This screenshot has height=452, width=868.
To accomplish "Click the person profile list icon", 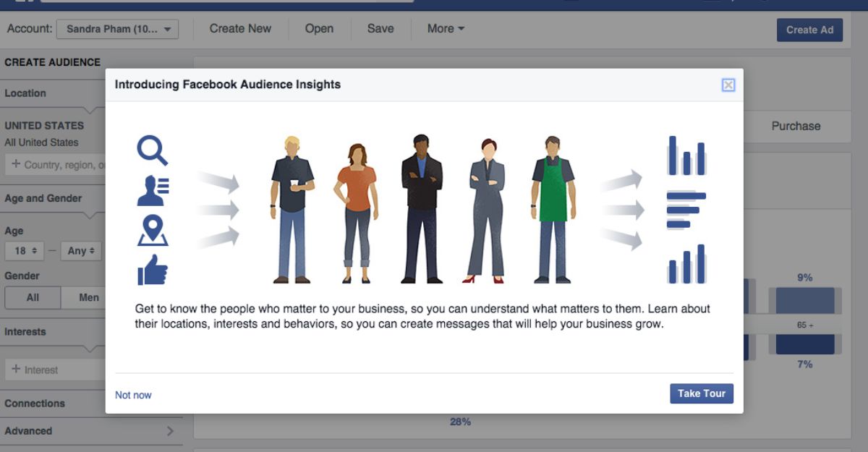I will 153,192.
